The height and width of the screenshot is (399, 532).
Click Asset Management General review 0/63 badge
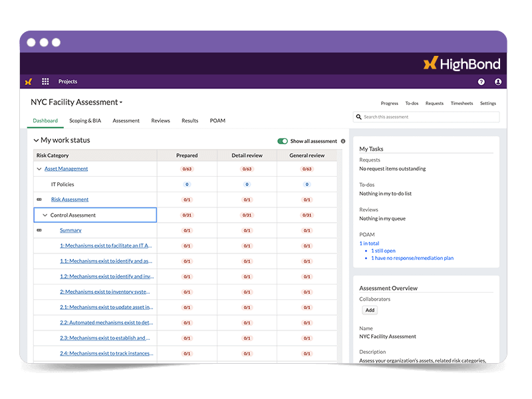click(307, 169)
